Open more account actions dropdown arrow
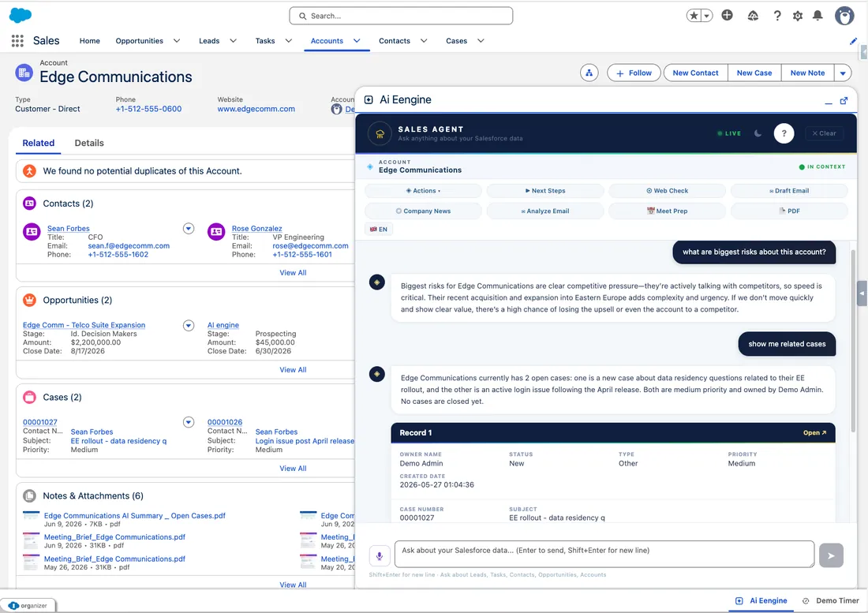This screenshot has width=868, height=613. (843, 73)
